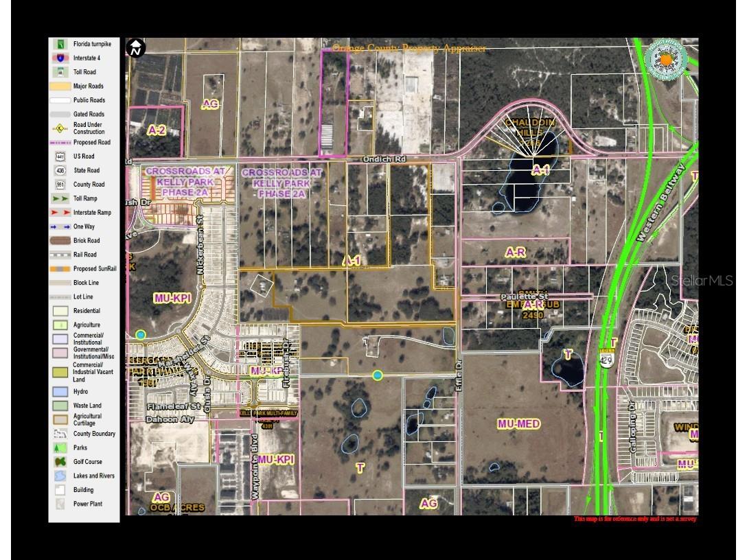Click the Waste Land swatch
The width and height of the screenshot is (747, 560).
point(60,406)
